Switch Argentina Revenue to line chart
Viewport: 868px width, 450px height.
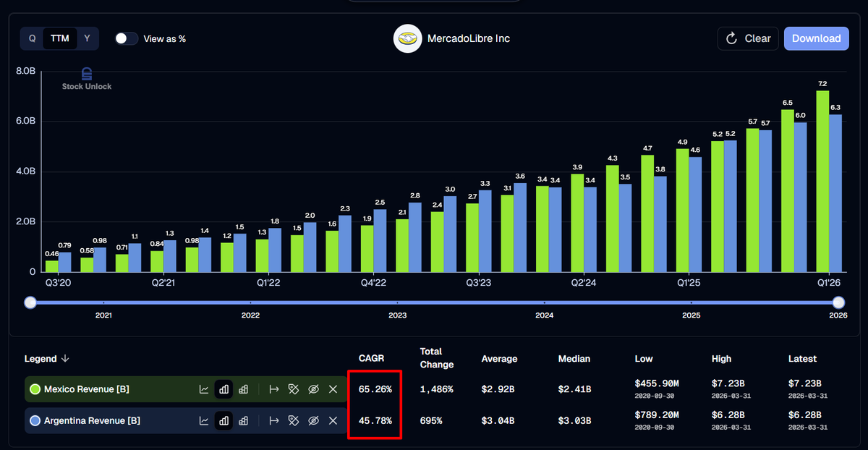tap(205, 420)
